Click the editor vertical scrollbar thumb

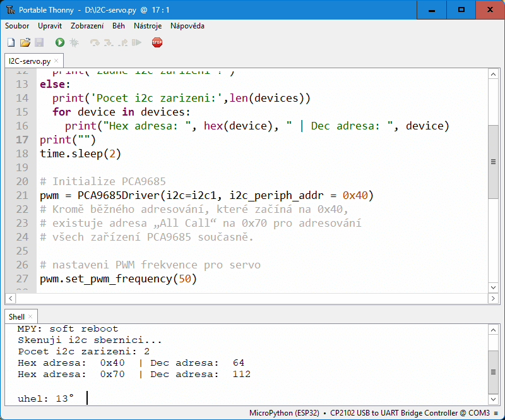pos(493,162)
